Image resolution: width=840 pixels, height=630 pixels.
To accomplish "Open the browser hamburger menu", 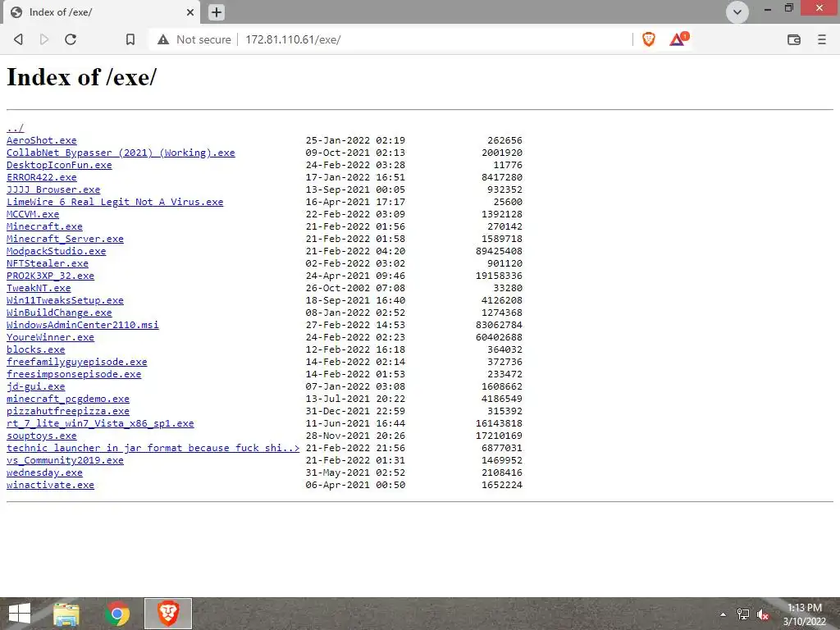I will tap(822, 39).
